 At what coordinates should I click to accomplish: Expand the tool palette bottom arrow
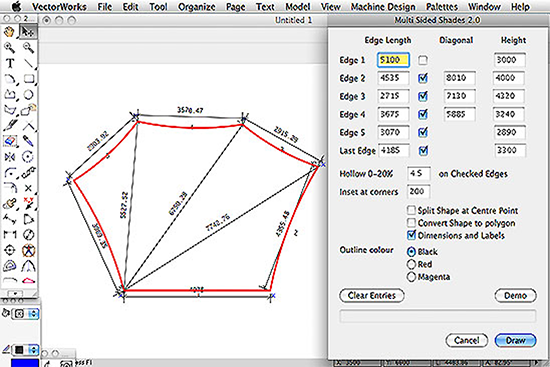[x=15, y=293]
